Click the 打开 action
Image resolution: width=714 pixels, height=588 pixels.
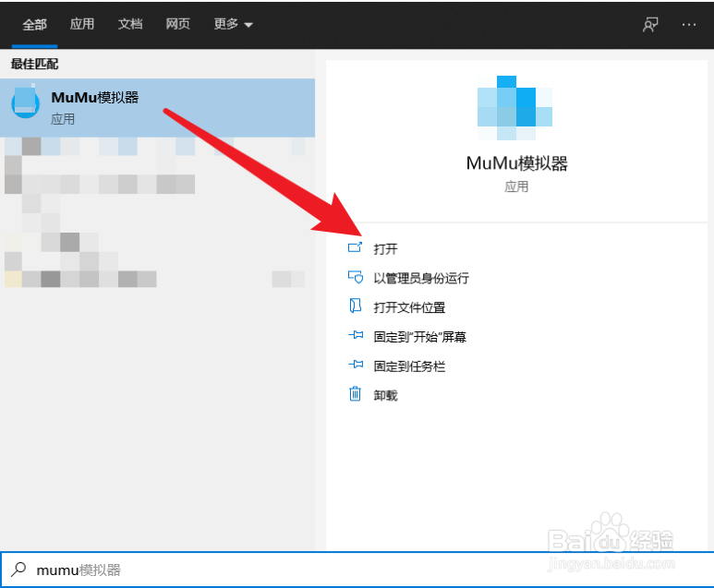pyautogui.click(x=385, y=249)
